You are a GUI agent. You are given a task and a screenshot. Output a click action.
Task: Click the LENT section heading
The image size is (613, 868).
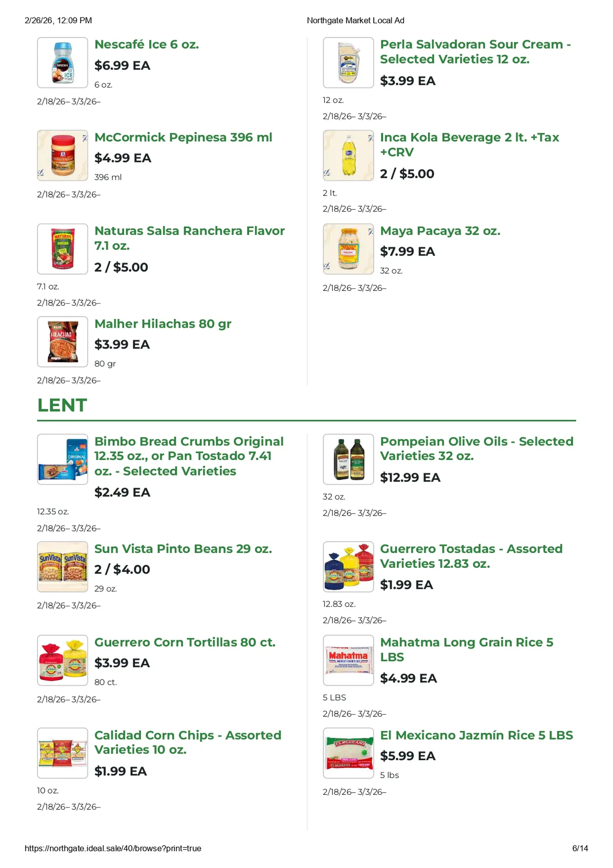(62, 405)
